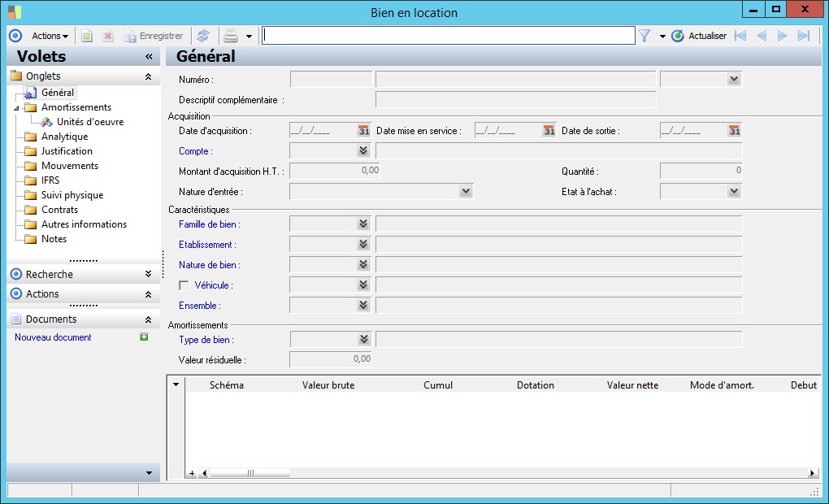Select Contrats in the Onglets tree

pos(59,210)
